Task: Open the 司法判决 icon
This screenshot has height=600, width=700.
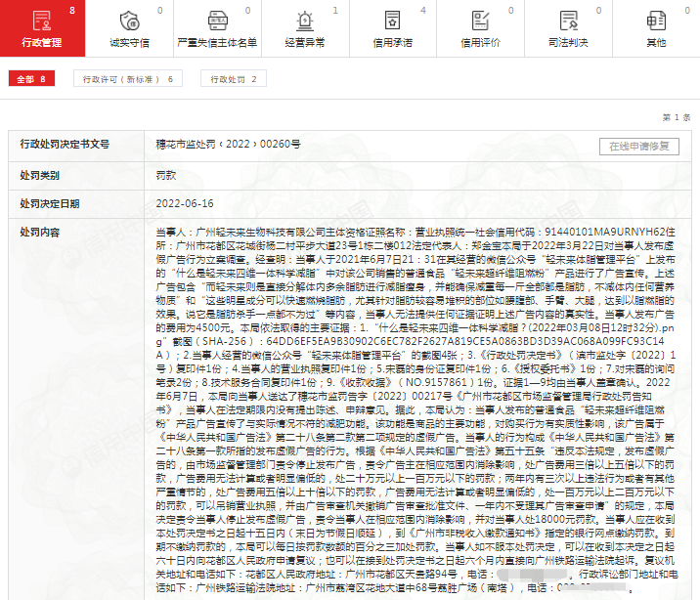Action: coord(567,21)
